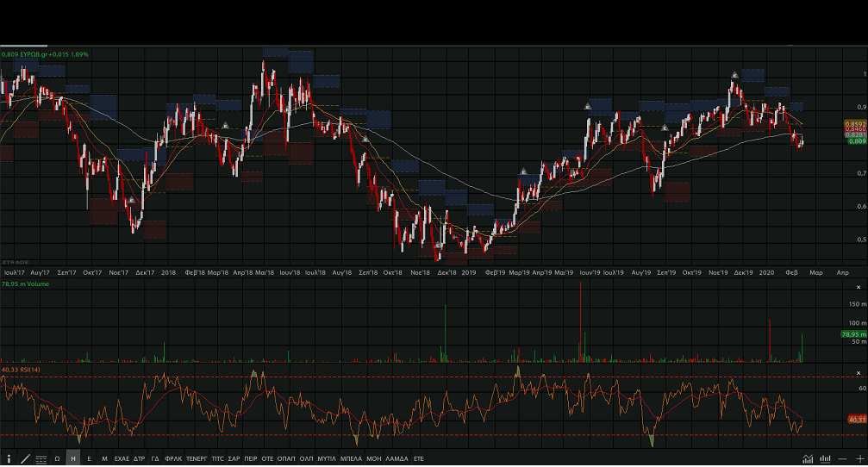Click the info icon in bottom toolbar
The height and width of the screenshot is (467, 868).
pos(9,459)
